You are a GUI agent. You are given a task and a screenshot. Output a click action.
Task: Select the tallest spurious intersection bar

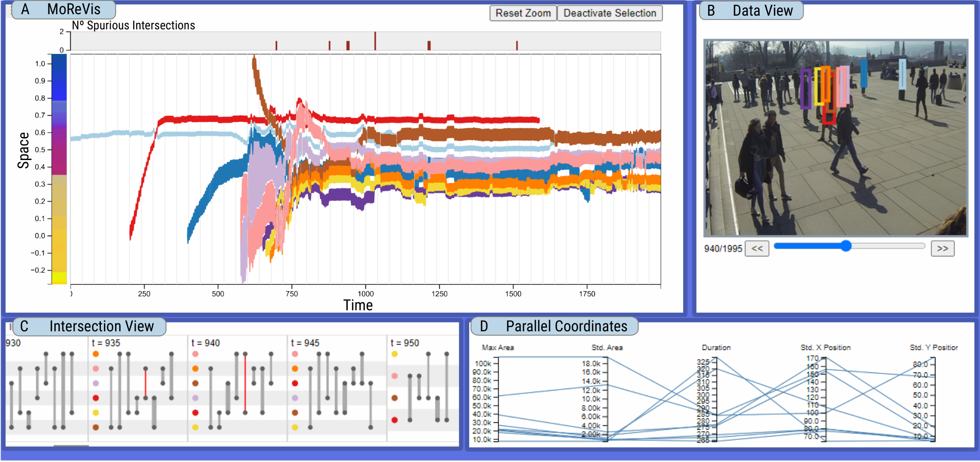pos(375,41)
